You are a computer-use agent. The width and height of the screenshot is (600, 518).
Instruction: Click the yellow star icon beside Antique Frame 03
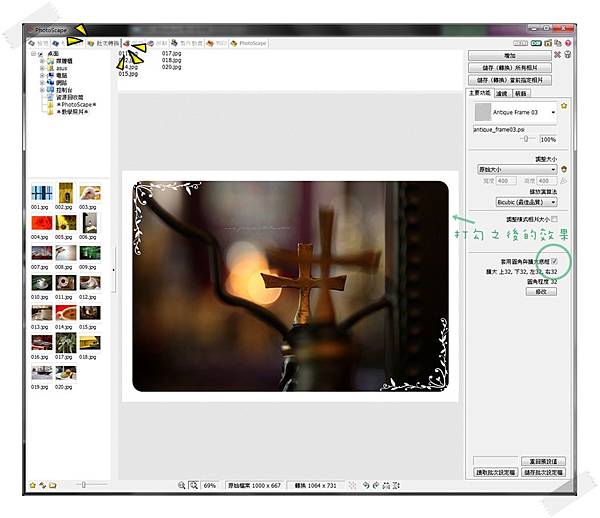point(564,106)
